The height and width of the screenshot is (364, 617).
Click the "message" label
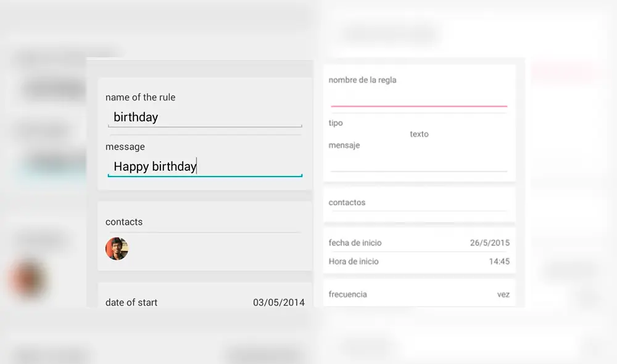[x=125, y=147]
